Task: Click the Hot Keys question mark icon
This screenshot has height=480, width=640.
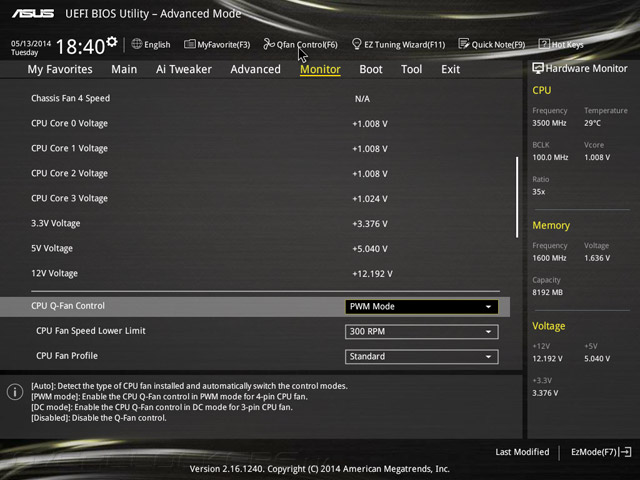Action: [544, 44]
